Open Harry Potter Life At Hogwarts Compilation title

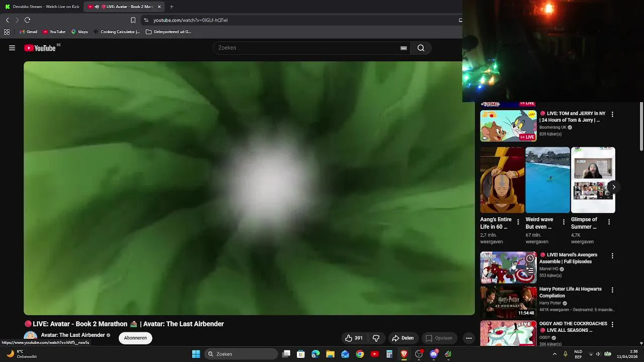click(x=571, y=293)
